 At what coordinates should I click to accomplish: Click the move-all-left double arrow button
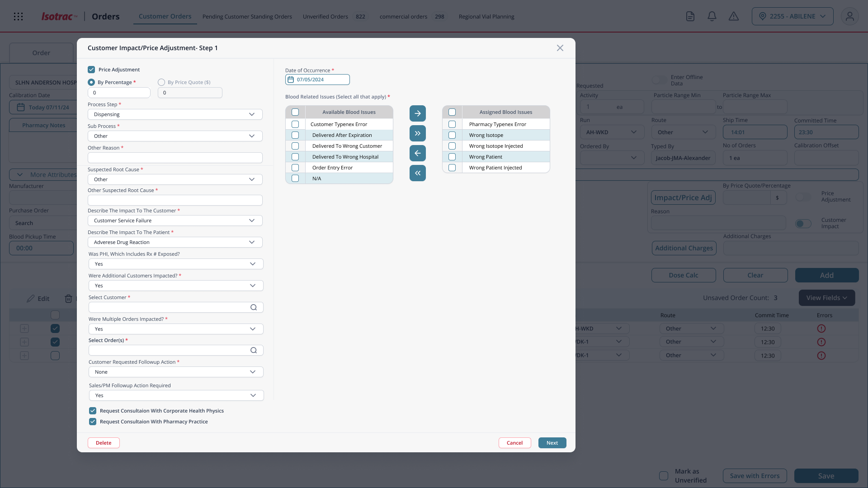(x=417, y=173)
